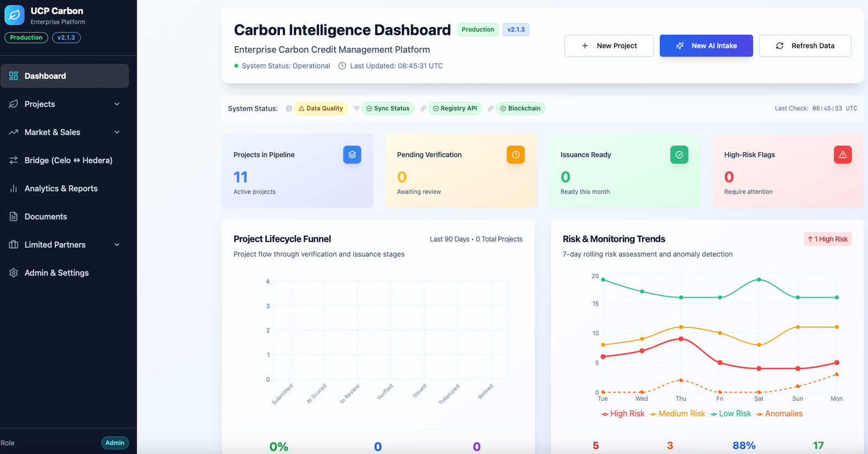868x454 pixels.
Task: Toggle High Risk series in chart legend
Action: pos(623,414)
